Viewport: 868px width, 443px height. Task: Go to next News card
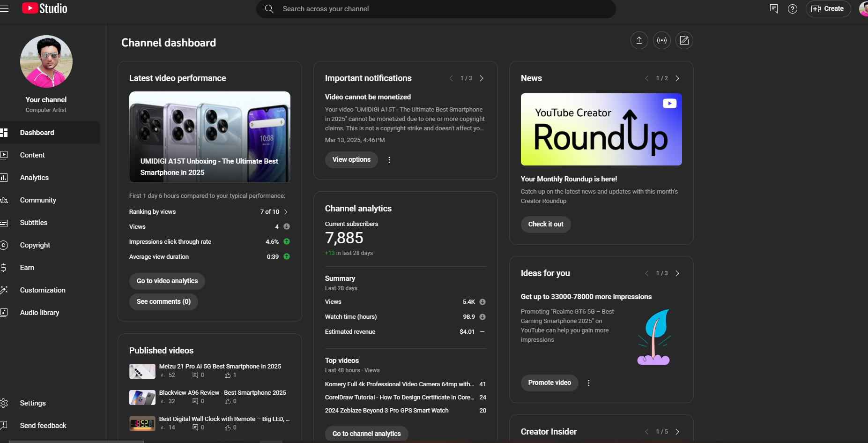pyautogui.click(x=677, y=78)
